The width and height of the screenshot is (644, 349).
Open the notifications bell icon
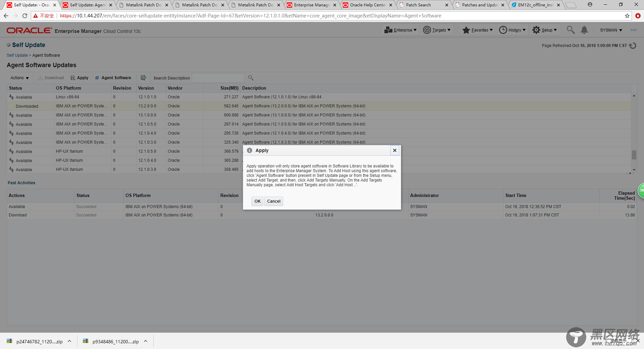point(584,30)
